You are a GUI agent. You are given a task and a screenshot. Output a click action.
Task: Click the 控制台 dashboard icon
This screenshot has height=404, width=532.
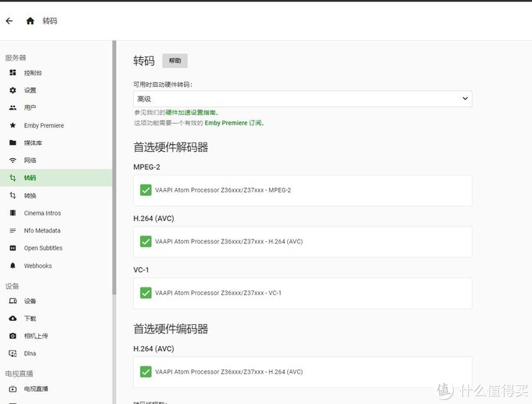pos(13,73)
